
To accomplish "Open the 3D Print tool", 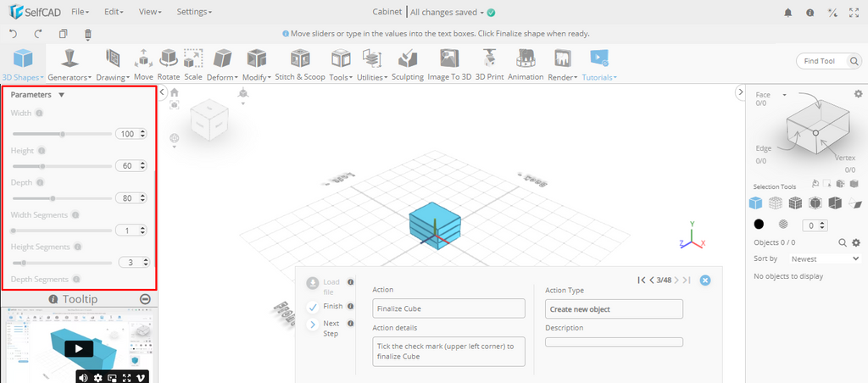I will (489, 64).
